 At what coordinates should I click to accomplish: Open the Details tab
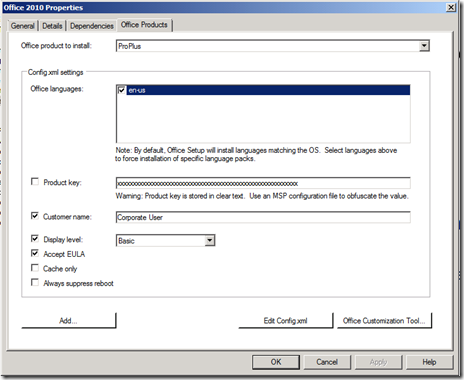[52, 26]
